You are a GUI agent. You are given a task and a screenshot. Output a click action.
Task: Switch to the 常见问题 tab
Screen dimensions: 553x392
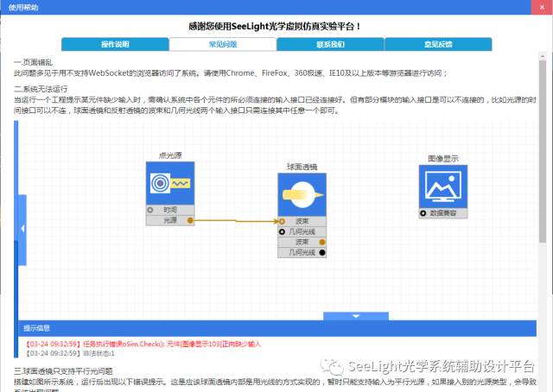tap(222, 44)
